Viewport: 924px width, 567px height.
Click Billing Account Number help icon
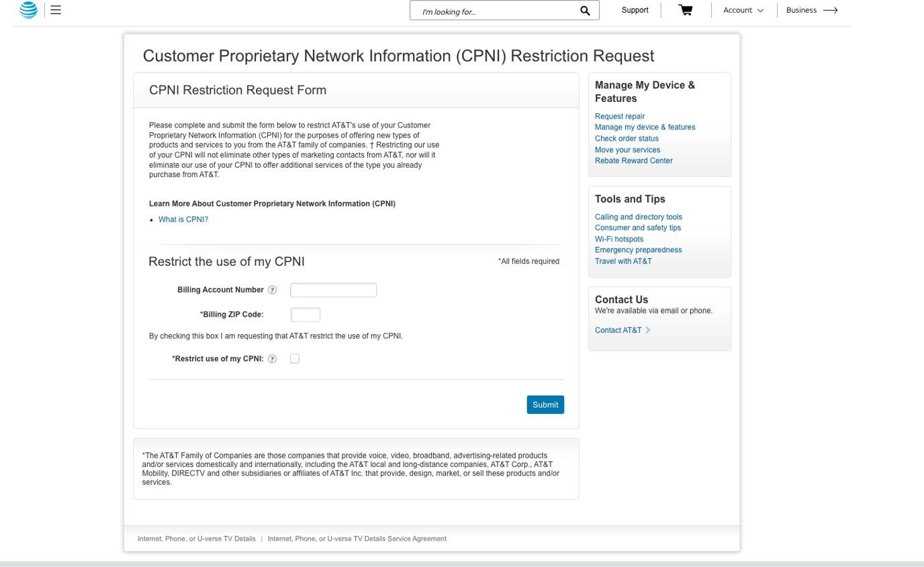tap(272, 290)
